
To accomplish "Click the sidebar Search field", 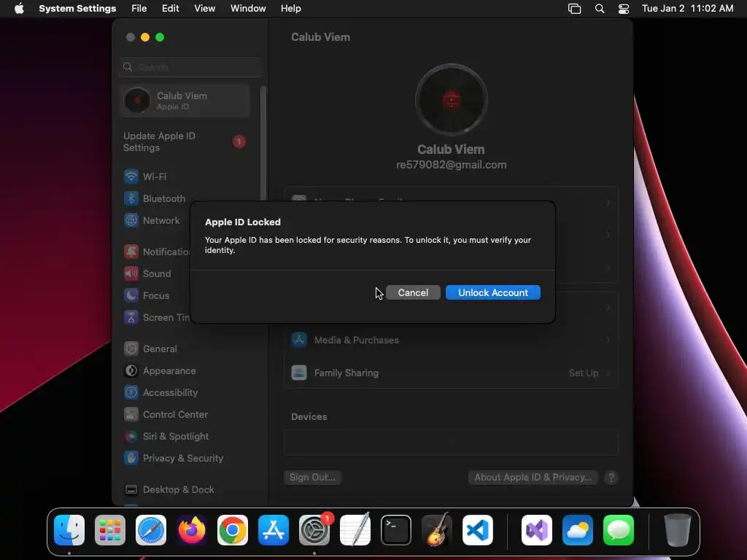I will click(190, 67).
